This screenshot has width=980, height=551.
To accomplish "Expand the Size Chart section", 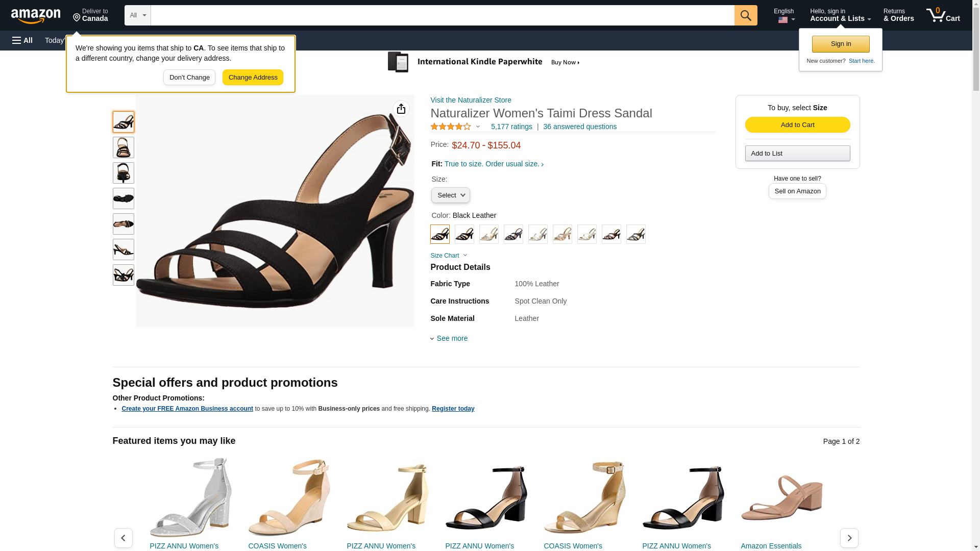I will click(x=448, y=256).
